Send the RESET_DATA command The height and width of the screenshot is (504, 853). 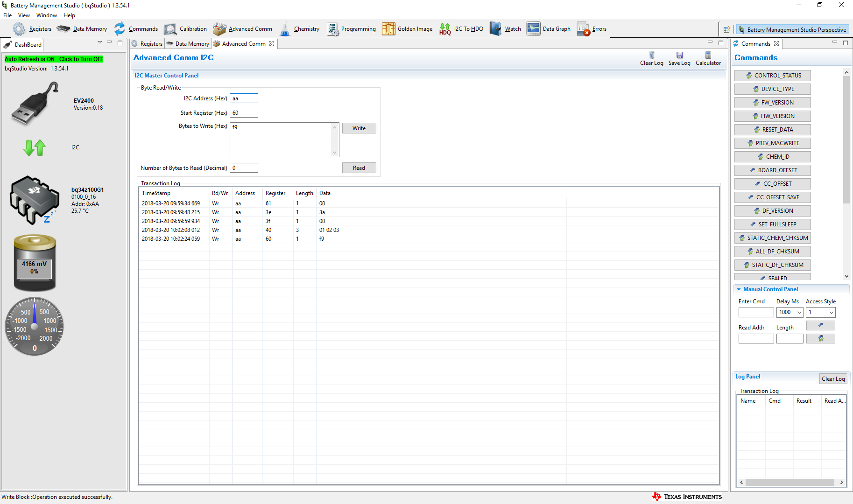coord(773,130)
